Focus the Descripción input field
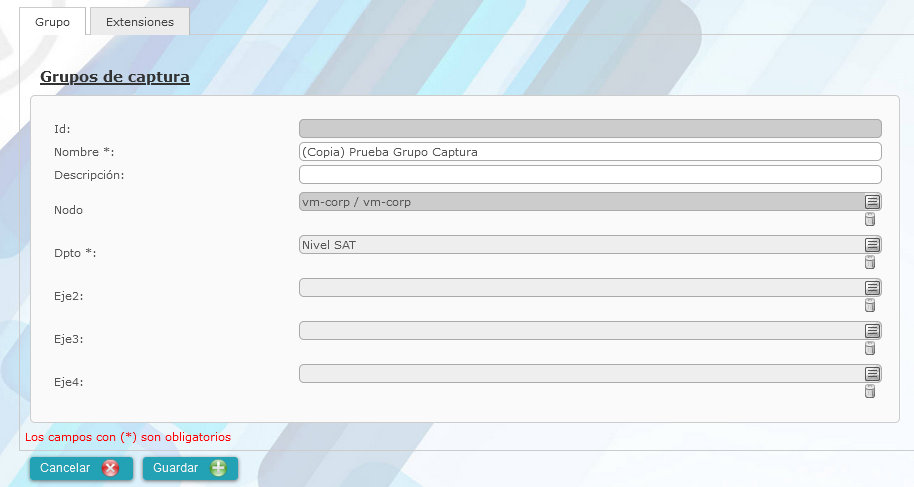This screenshot has height=487, width=914. click(x=590, y=175)
